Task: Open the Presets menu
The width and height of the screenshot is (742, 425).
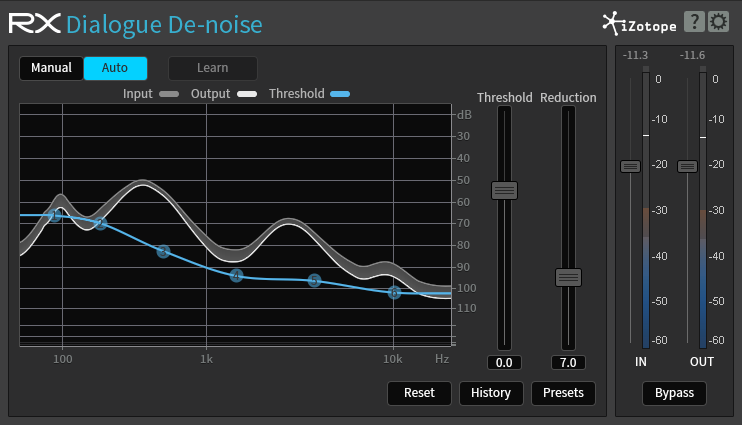Action: coord(563,393)
